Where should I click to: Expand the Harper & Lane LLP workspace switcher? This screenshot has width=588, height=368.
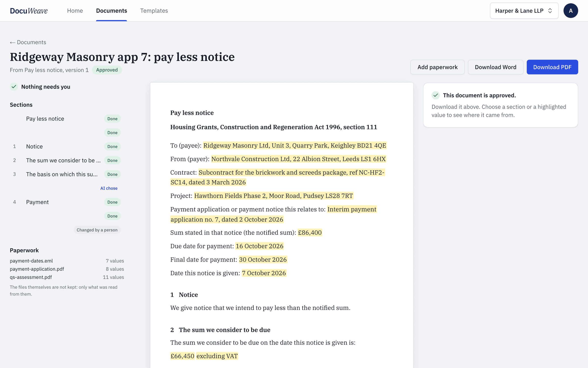pos(524,11)
